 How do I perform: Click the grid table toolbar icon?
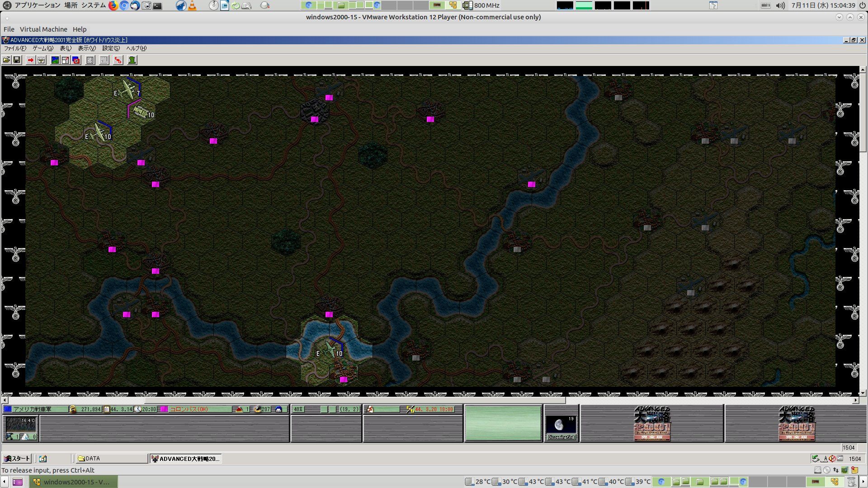coord(90,60)
